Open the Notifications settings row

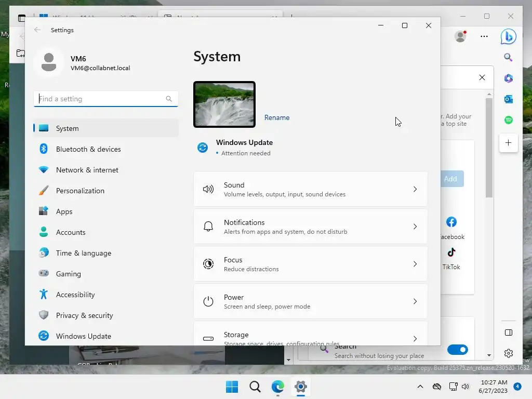tap(311, 227)
